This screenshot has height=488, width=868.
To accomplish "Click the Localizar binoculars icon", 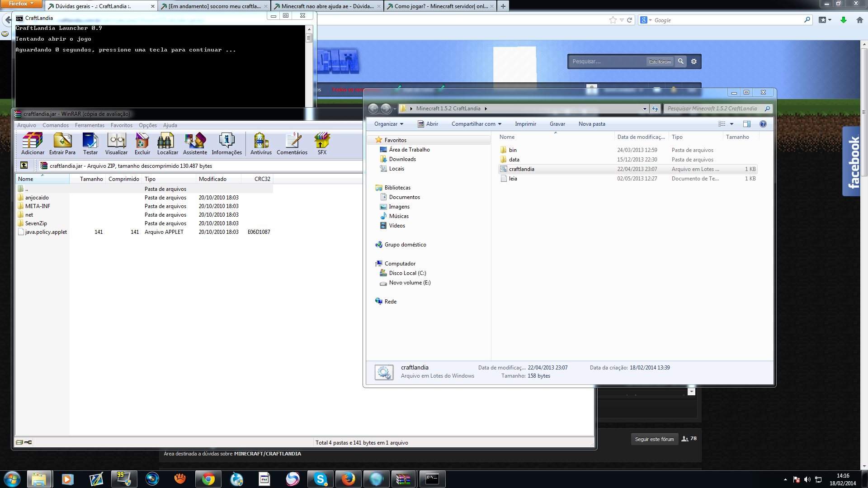I will (167, 144).
